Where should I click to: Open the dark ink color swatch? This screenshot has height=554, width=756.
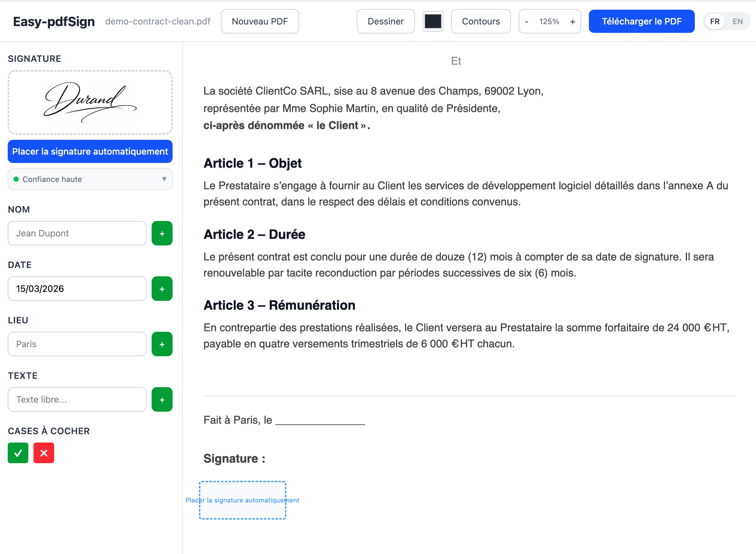[433, 22]
